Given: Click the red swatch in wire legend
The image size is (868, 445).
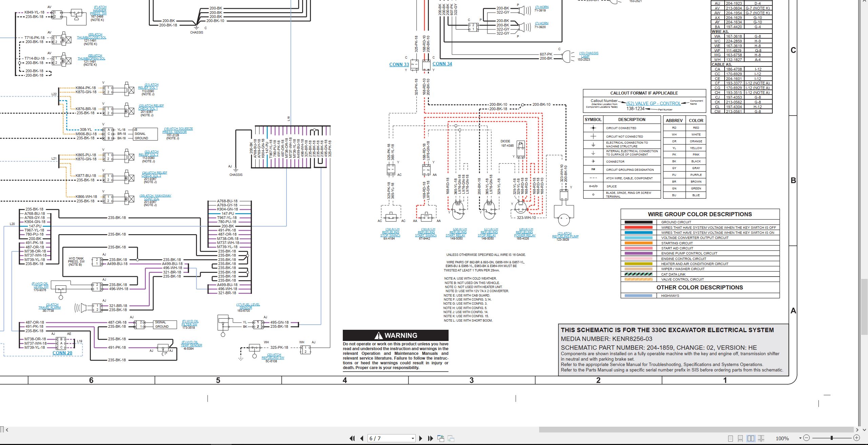Looking at the screenshot, I should (x=638, y=227).
